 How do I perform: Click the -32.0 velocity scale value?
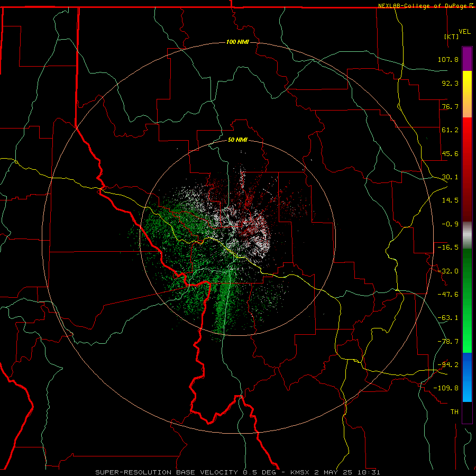click(448, 271)
